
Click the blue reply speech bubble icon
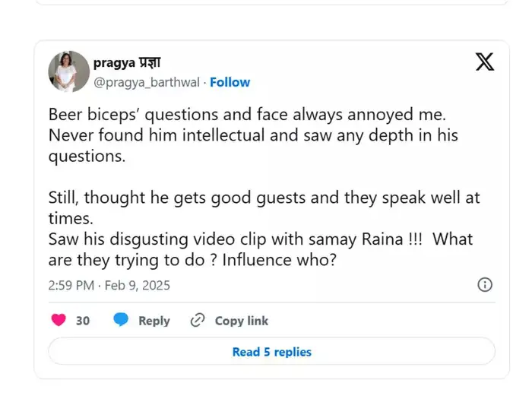coord(121,321)
